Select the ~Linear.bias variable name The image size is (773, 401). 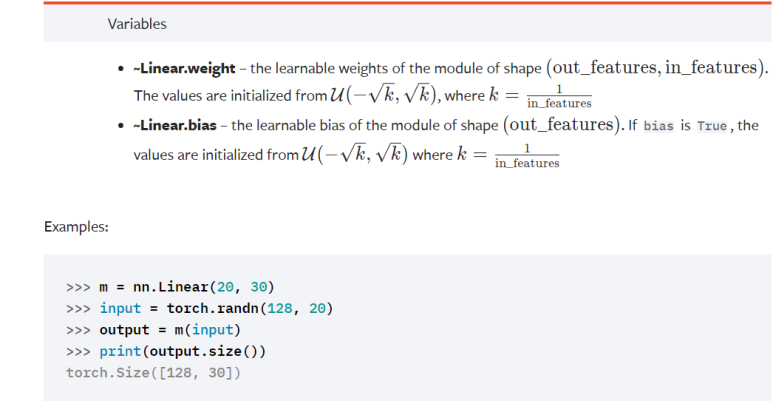(x=175, y=126)
